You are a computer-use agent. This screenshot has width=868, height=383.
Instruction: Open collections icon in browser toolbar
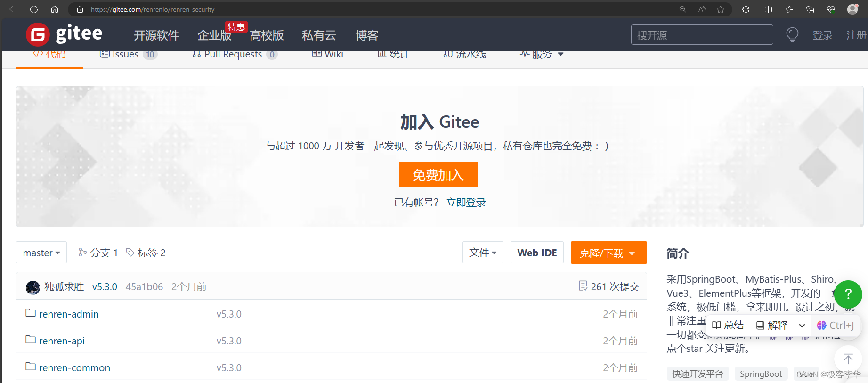click(810, 9)
